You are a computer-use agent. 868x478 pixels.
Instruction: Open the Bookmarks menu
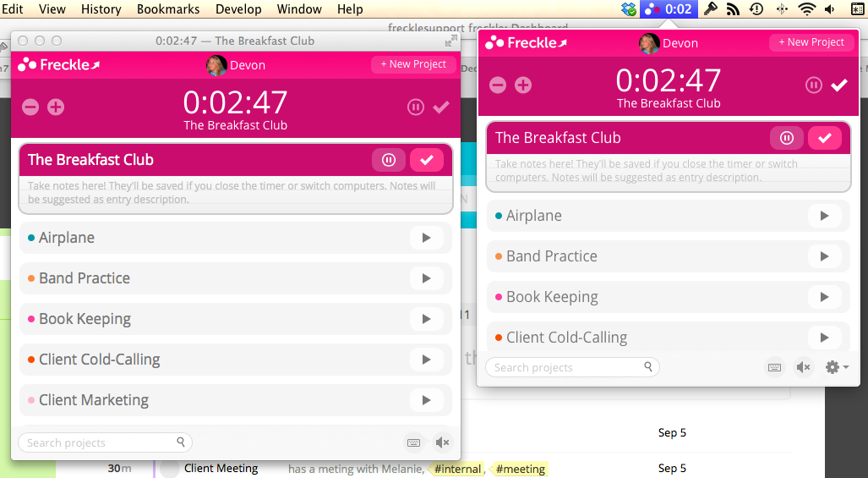(168, 9)
